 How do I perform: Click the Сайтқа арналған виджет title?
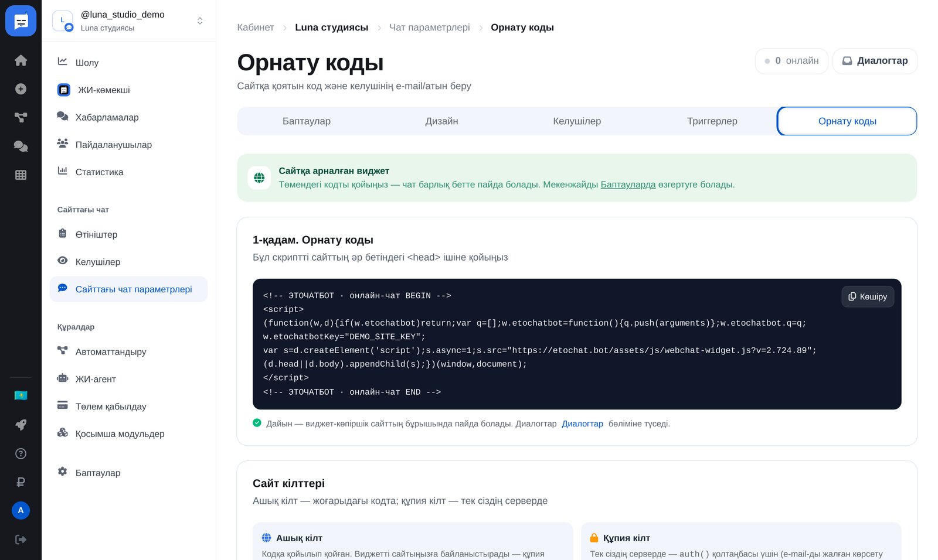334,171
